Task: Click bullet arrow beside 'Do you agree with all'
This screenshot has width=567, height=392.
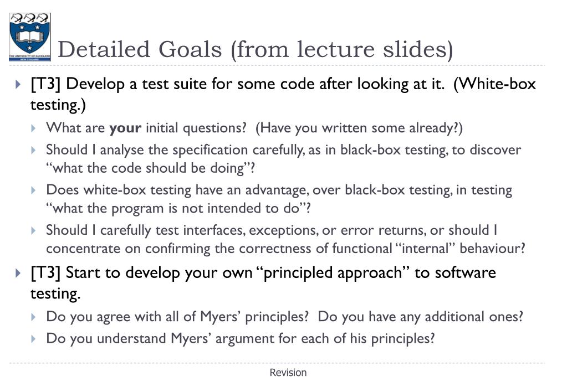Action: [x=33, y=317]
